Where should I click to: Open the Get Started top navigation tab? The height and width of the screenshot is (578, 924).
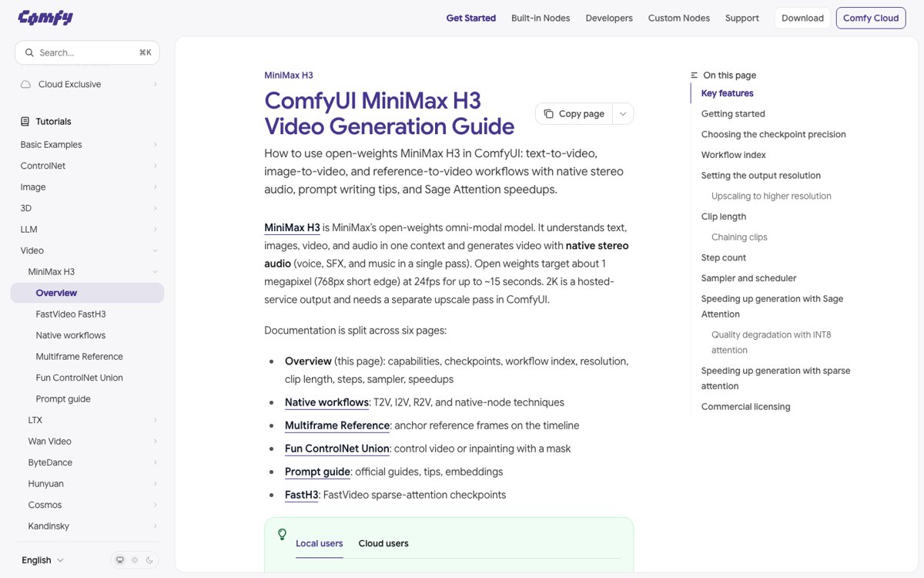click(x=471, y=18)
